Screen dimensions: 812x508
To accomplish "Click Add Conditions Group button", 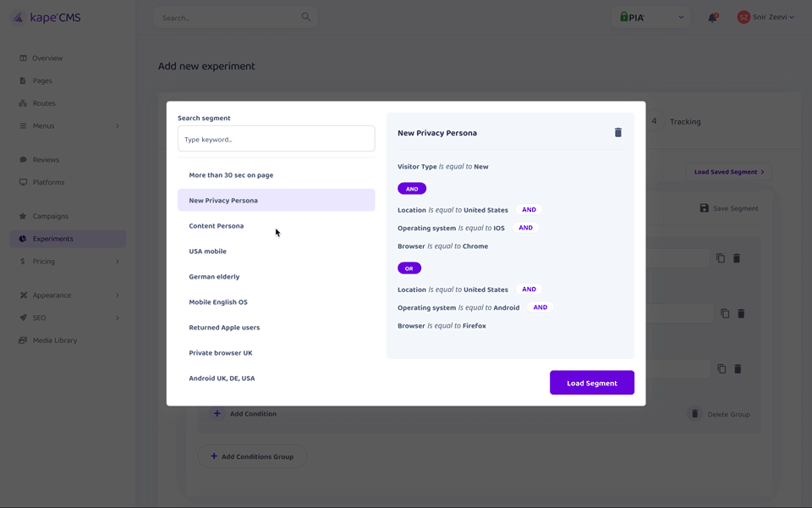I will 252,456.
